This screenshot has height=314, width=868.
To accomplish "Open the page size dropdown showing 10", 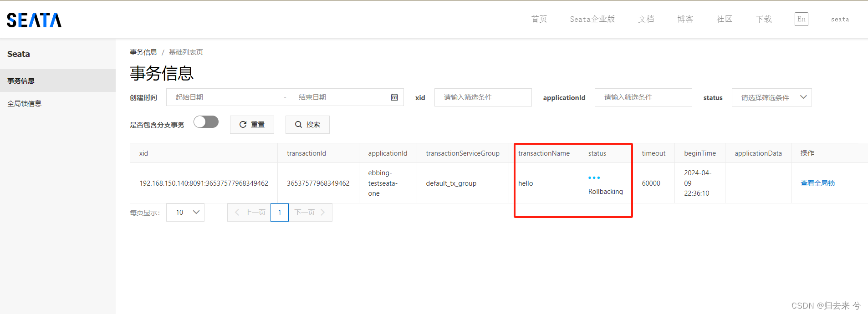I will 185,213.
